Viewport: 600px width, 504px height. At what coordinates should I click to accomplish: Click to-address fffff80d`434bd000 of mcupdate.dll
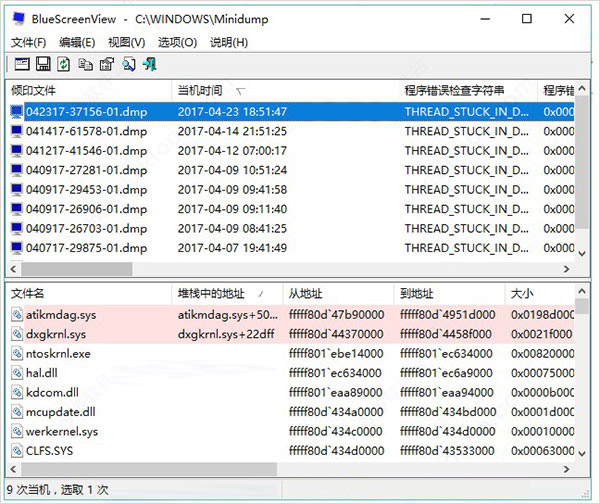[448, 412]
